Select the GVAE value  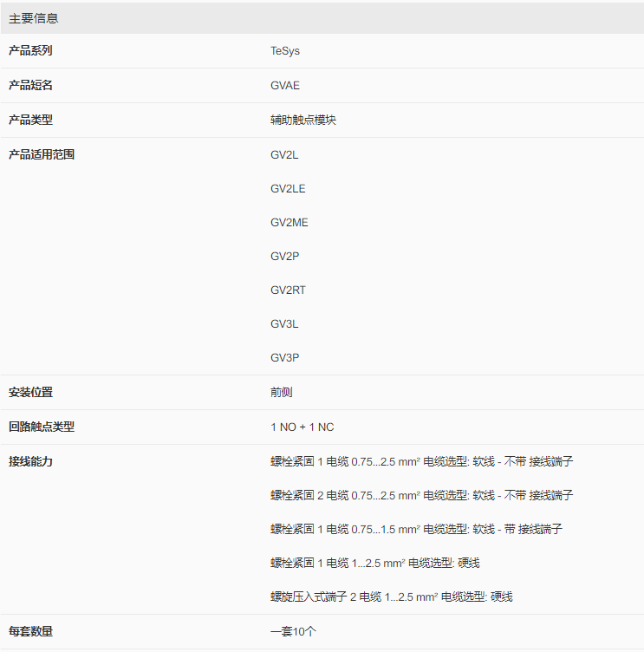coord(285,85)
